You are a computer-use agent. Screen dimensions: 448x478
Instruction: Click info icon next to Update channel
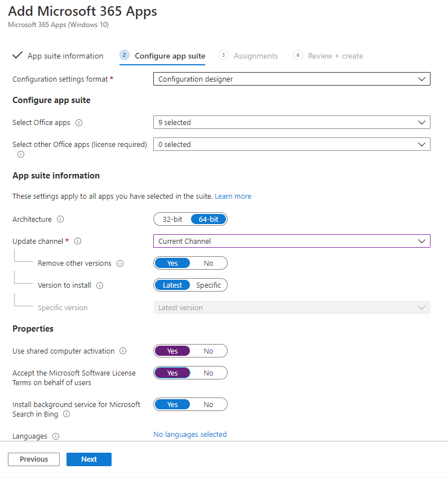(x=78, y=242)
